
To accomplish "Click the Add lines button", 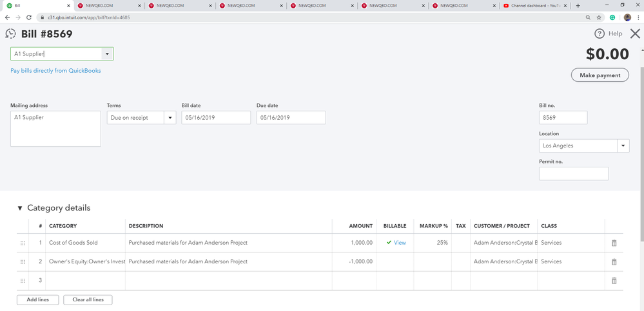I will (38, 300).
